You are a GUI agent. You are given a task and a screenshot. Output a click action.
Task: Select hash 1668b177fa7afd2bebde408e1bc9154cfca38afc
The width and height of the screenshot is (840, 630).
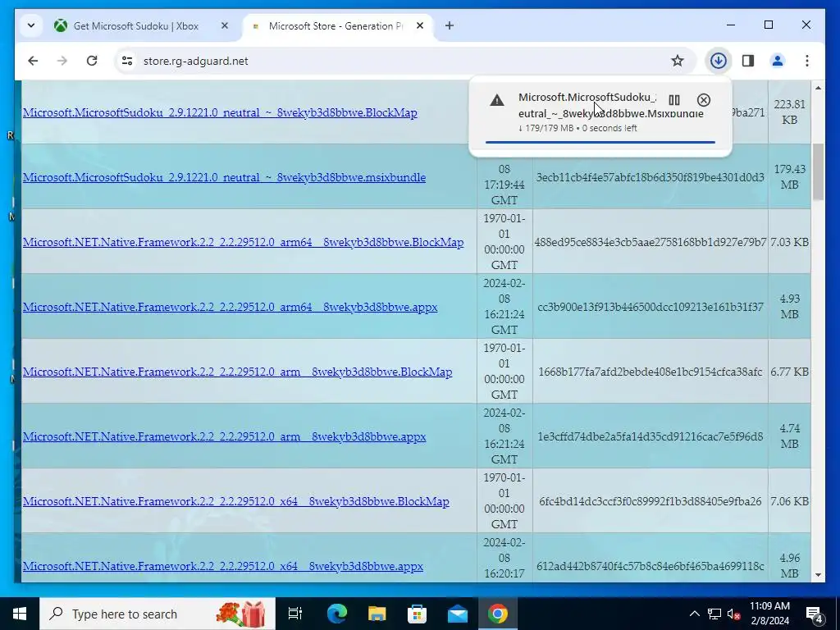pyautogui.click(x=651, y=372)
